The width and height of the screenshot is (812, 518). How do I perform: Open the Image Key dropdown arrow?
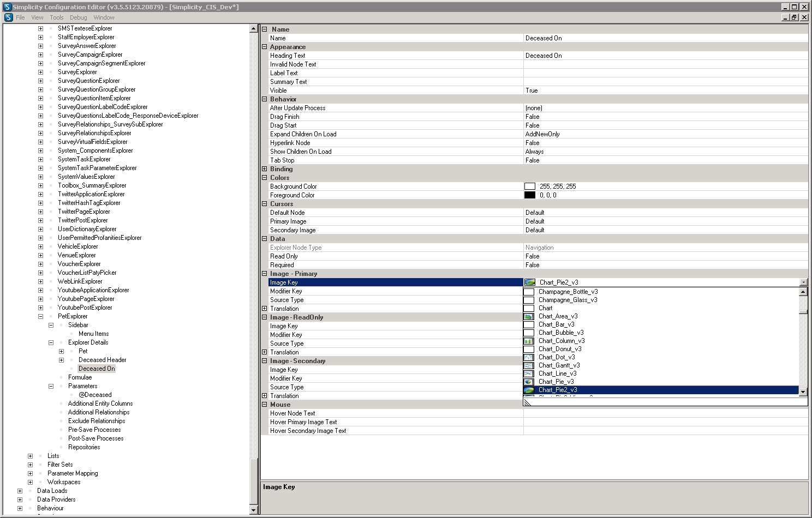coord(803,282)
